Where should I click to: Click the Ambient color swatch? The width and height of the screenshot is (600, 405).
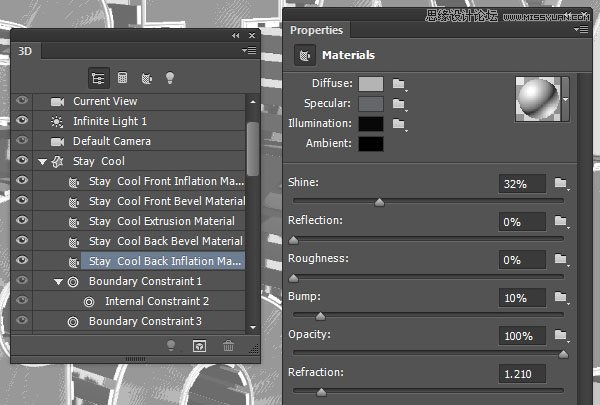click(x=371, y=144)
